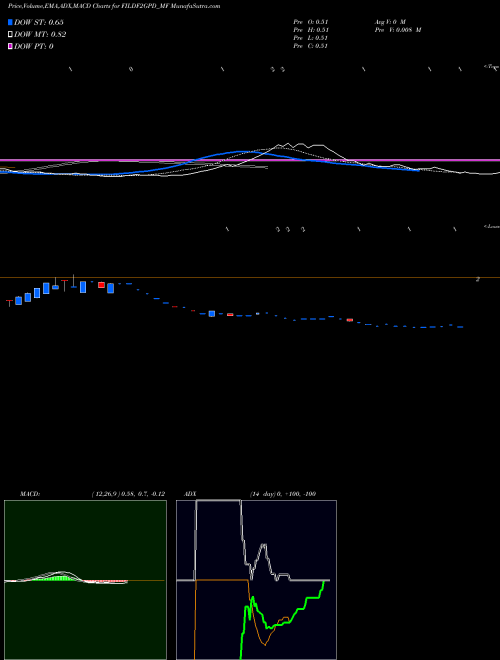Viewport: 500px width, 660px height.
Task: Select the 'DOW MT: 0.82' legend text
Action: (40, 35)
